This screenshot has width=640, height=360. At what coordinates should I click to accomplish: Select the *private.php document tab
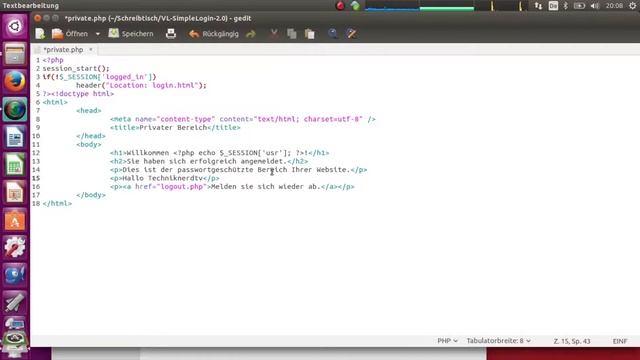coord(63,49)
